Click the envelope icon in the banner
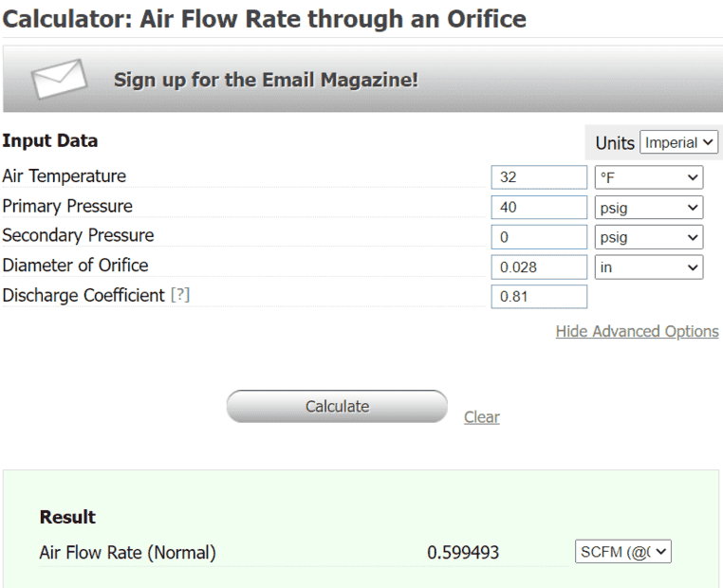Image resolution: width=723 pixels, height=588 pixels. tap(60, 80)
